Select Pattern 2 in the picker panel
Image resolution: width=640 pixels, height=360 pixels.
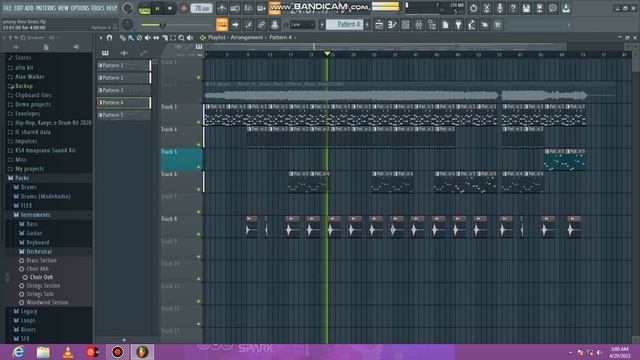(124, 78)
